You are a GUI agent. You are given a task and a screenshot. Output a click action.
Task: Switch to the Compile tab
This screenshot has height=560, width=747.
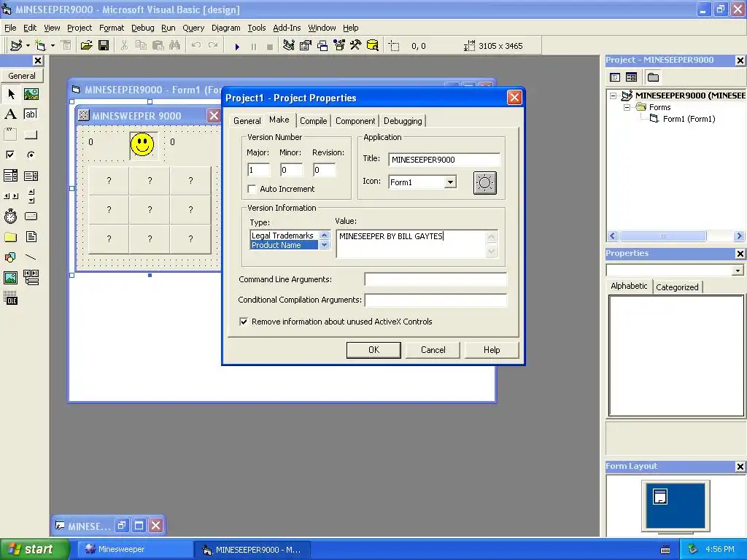[x=313, y=121]
